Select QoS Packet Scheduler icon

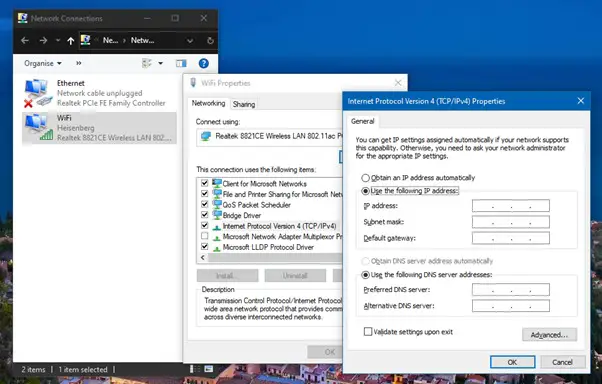(217, 204)
